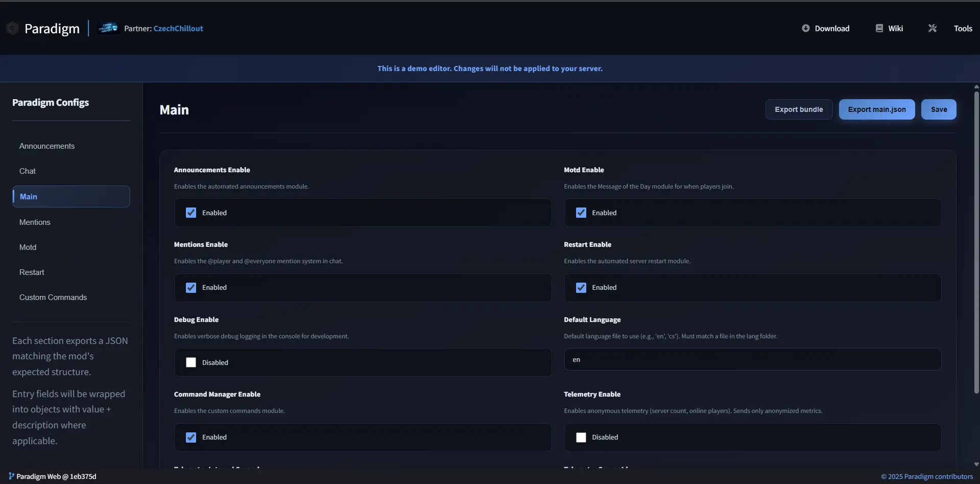Uncheck the Announcements Enable checkbox
The width and height of the screenshot is (980, 484).
coord(191,213)
